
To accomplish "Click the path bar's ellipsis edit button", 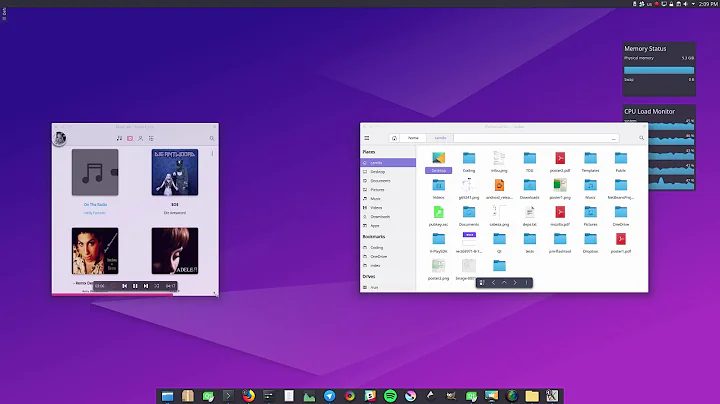I will pyautogui.click(x=613, y=138).
